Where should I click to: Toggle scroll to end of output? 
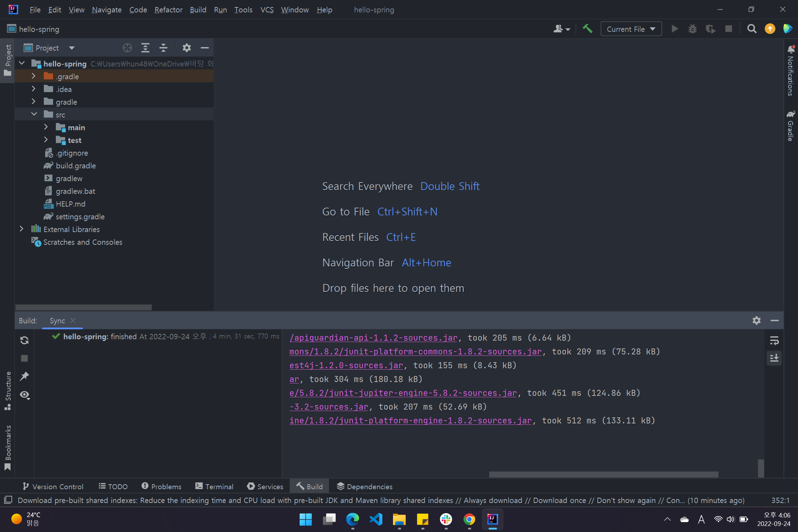point(774,358)
